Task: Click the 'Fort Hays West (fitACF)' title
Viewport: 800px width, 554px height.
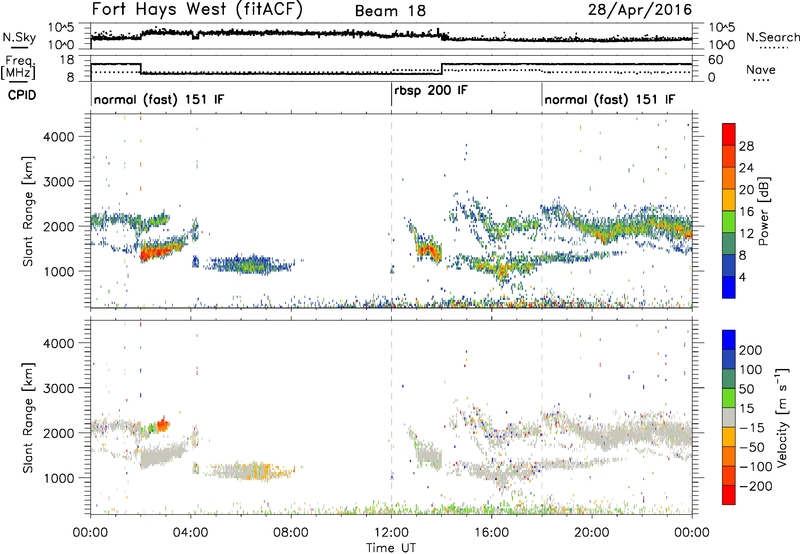Action: [x=197, y=9]
